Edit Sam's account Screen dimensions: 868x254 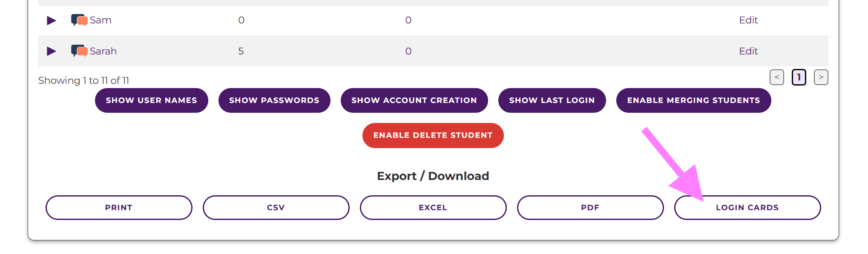point(748,20)
